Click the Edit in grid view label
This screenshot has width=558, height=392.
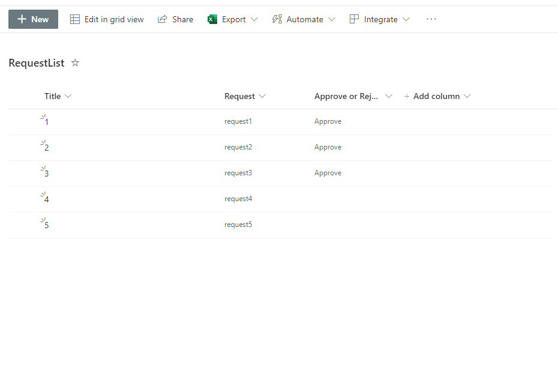pos(114,19)
